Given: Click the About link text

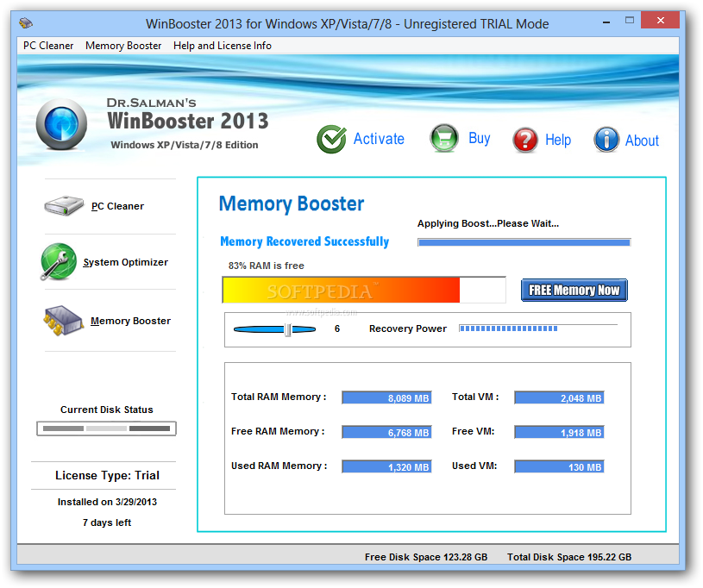Looking at the screenshot, I should (x=642, y=141).
